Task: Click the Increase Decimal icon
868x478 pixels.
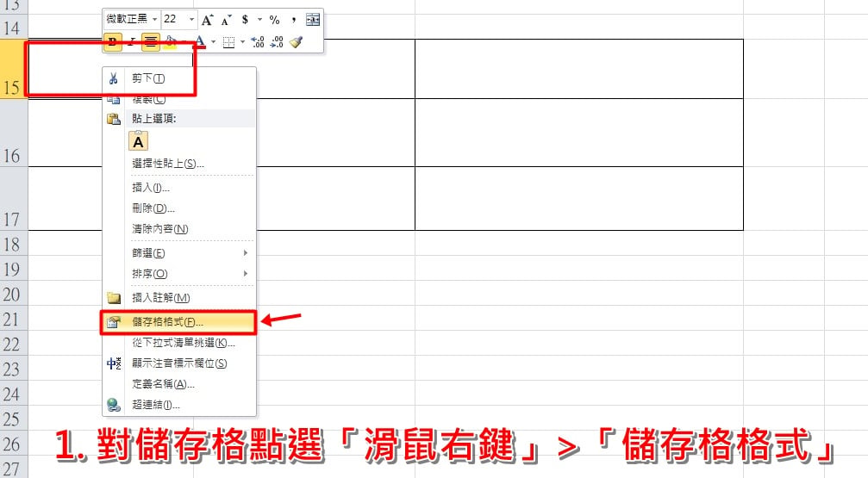Action: click(x=258, y=41)
